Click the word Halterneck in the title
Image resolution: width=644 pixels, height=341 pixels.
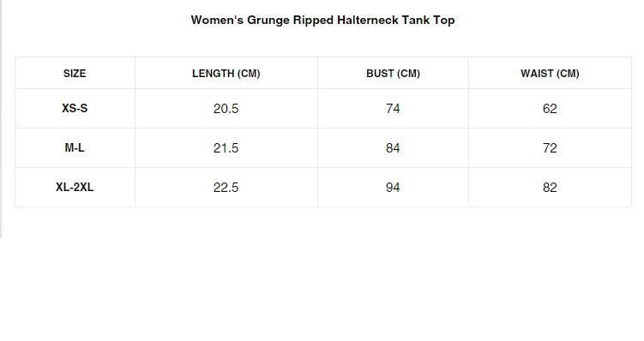(x=368, y=20)
